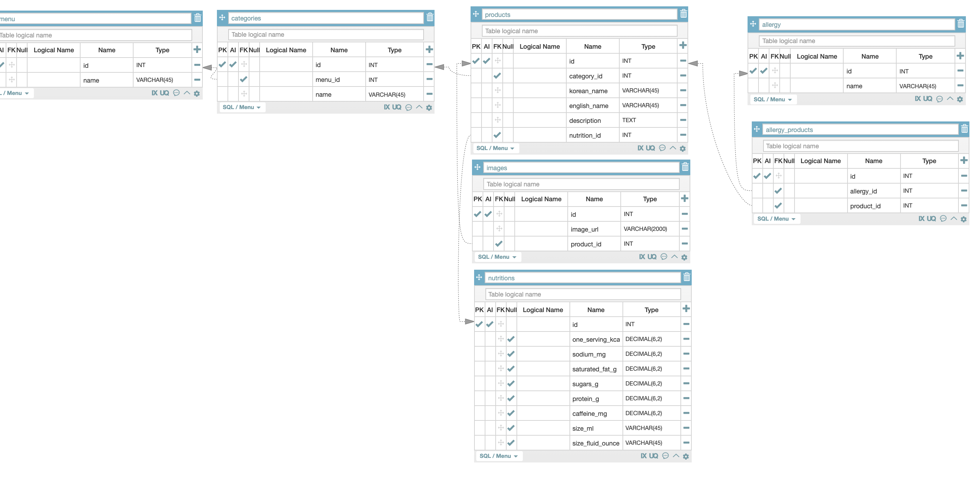
Task: Open settings gear of the categories table
Action: pyautogui.click(x=429, y=108)
